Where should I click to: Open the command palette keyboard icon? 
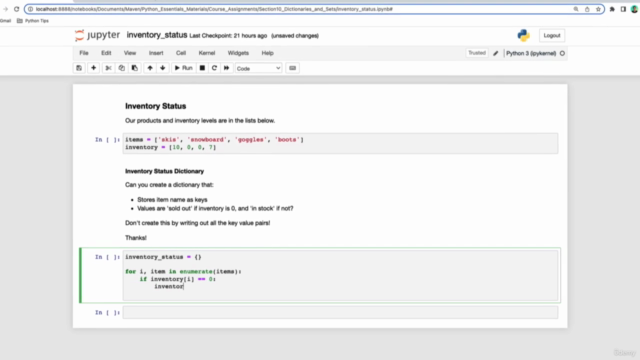tap(293, 68)
